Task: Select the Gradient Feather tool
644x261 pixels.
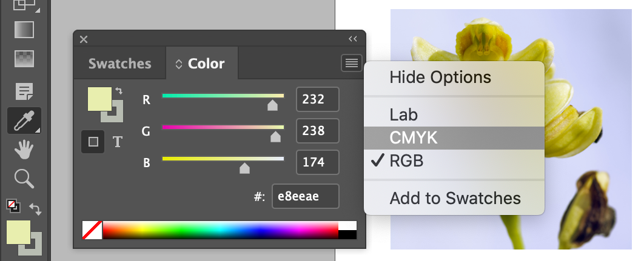Action: click(x=24, y=59)
